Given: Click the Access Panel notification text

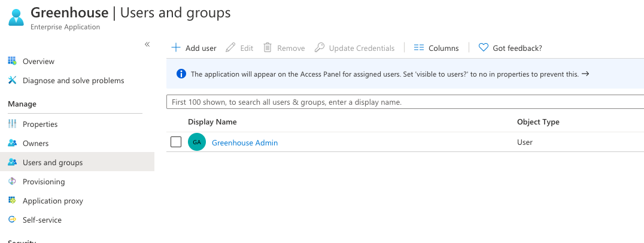Looking at the screenshot, I should [385, 74].
